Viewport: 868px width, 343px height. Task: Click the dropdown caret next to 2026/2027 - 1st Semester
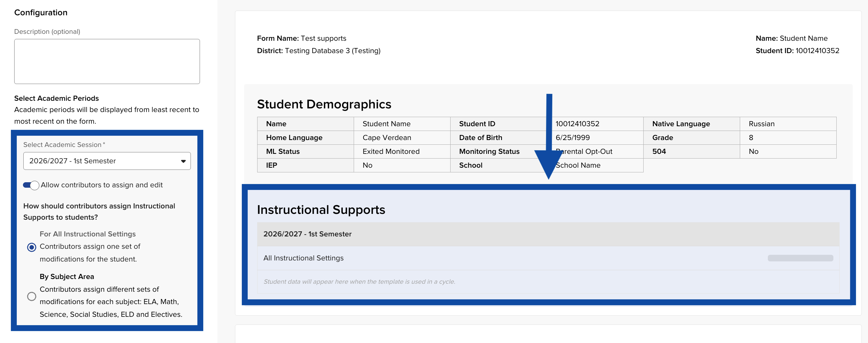pos(183,161)
